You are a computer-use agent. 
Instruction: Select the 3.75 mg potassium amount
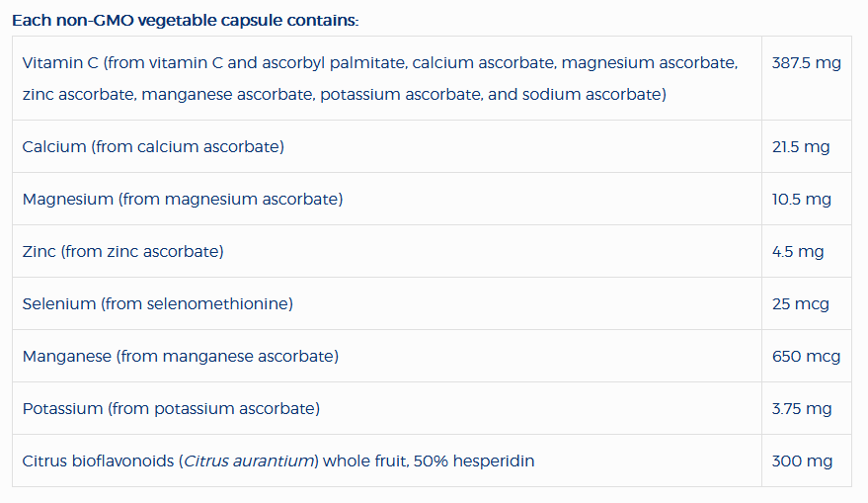[802, 409]
